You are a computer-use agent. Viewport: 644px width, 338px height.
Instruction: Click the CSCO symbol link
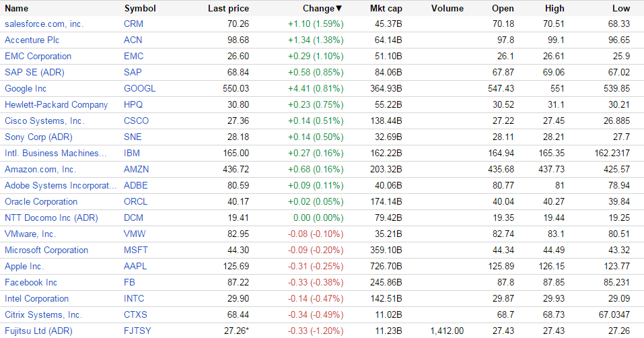tap(137, 121)
